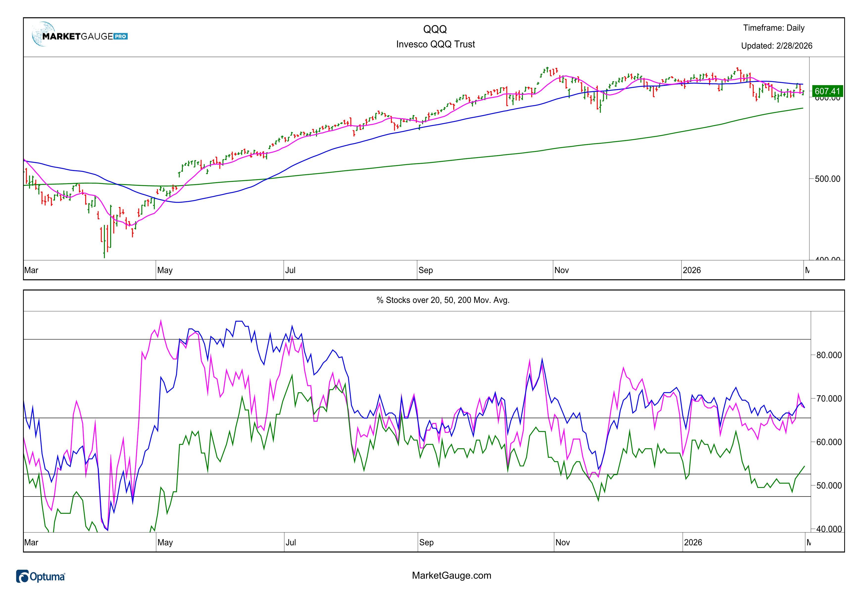The height and width of the screenshot is (614, 868).
Task: Click the QQQ ticker title
Action: 435,29
